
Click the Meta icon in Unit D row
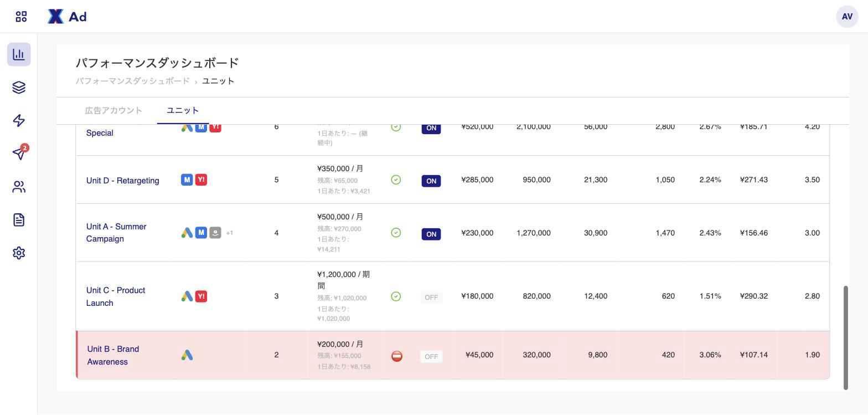187,180
